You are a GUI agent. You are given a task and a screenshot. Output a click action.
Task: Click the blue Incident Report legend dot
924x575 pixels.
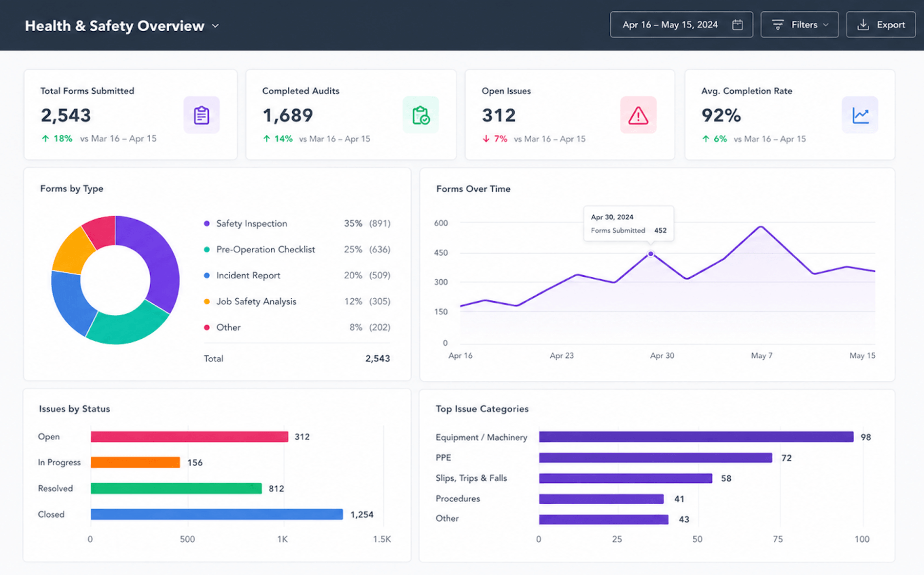207,275
